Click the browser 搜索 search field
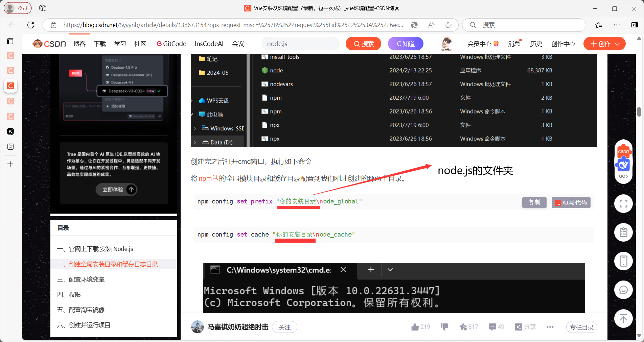644x342 pixels. [x=524, y=25]
